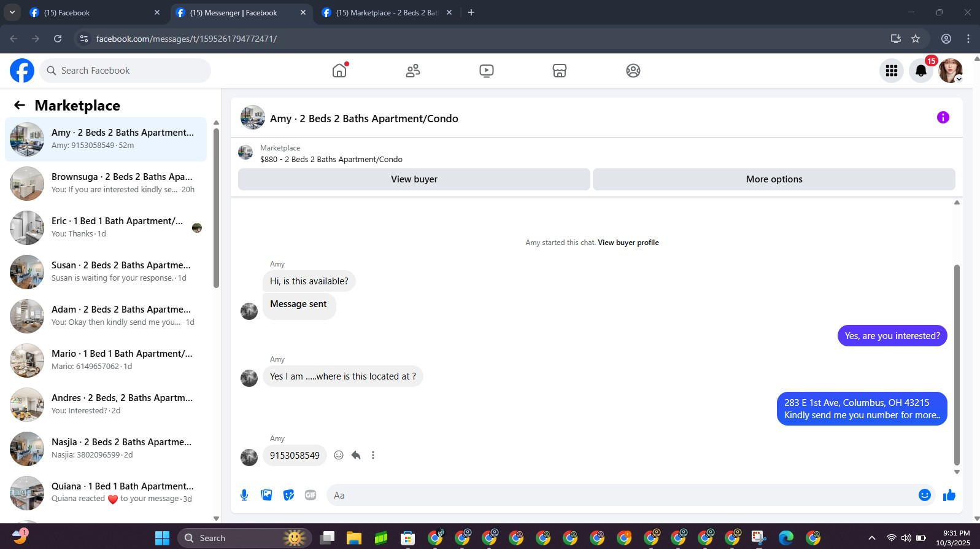Screen dimensions: 980x549
Task: Click the conversation list scrollbar
Action: [x=216, y=207]
